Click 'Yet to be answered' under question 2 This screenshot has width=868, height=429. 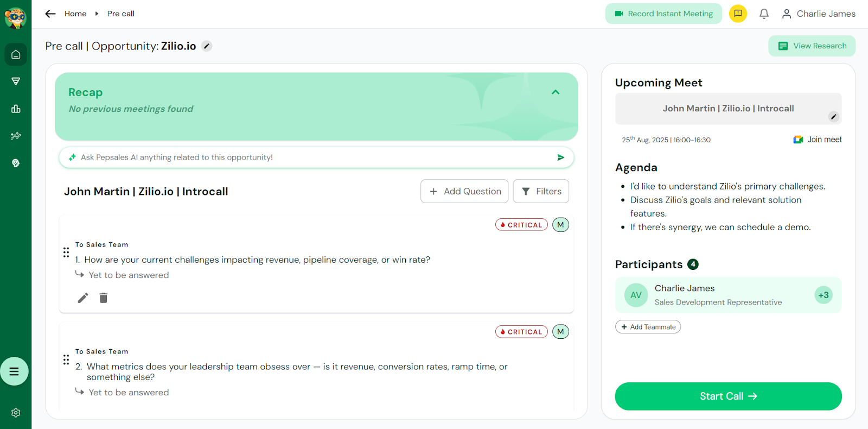coord(129,393)
